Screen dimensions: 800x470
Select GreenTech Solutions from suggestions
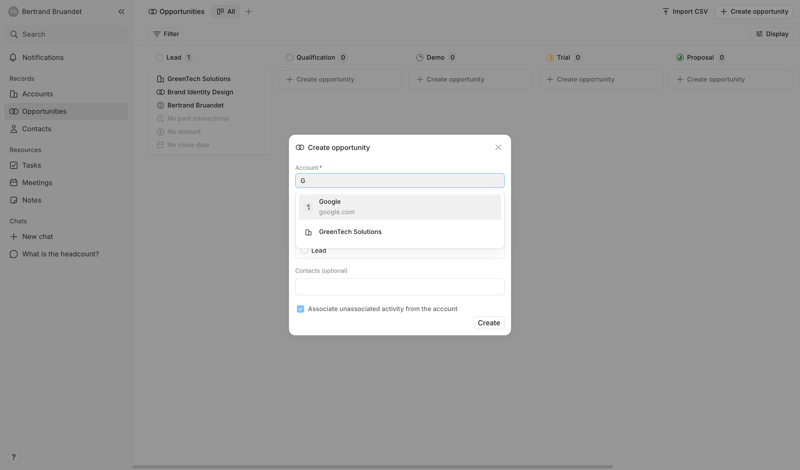click(400, 232)
